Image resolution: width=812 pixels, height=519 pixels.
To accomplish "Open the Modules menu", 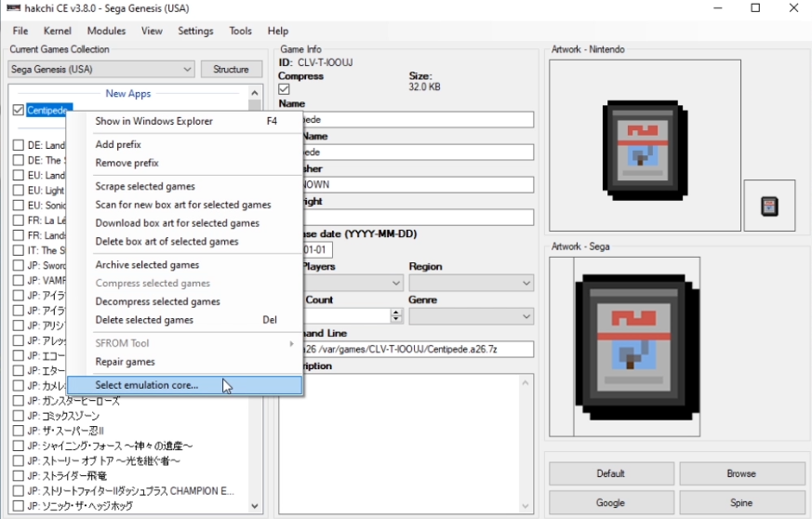I will tap(106, 31).
